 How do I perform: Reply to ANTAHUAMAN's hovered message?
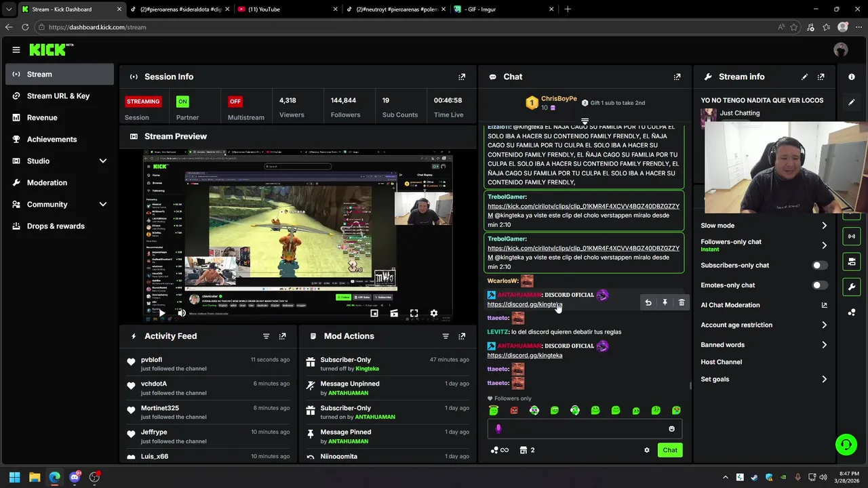[x=648, y=303]
